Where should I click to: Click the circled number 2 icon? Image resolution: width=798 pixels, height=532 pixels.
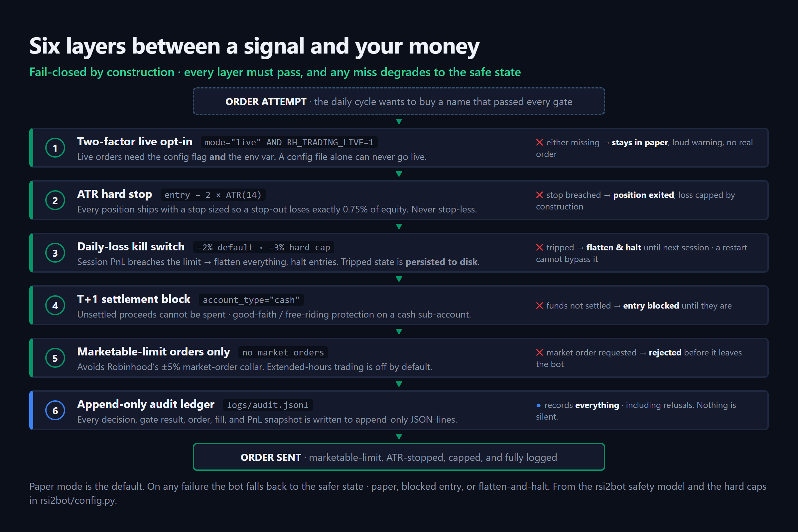point(55,200)
